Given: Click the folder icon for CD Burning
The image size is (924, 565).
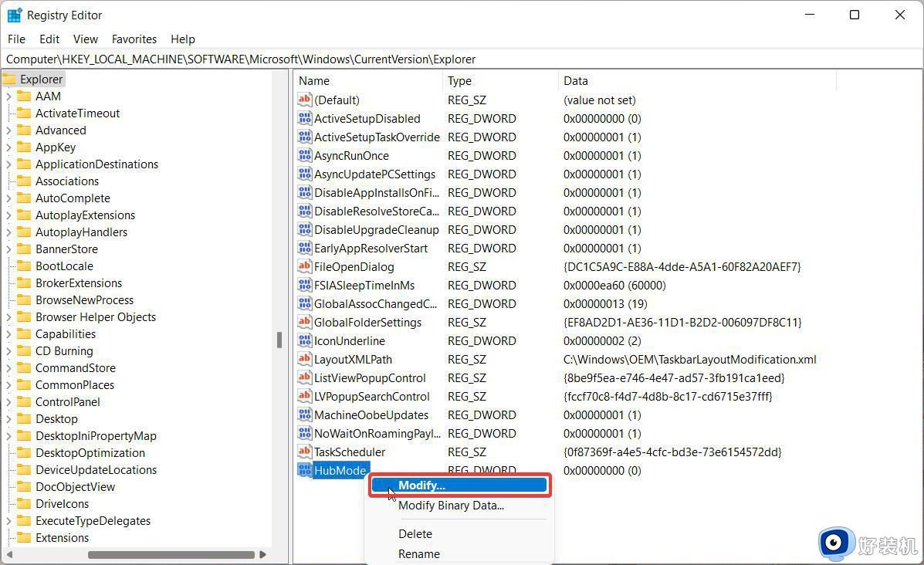Looking at the screenshot, I should tap(24, 350).
